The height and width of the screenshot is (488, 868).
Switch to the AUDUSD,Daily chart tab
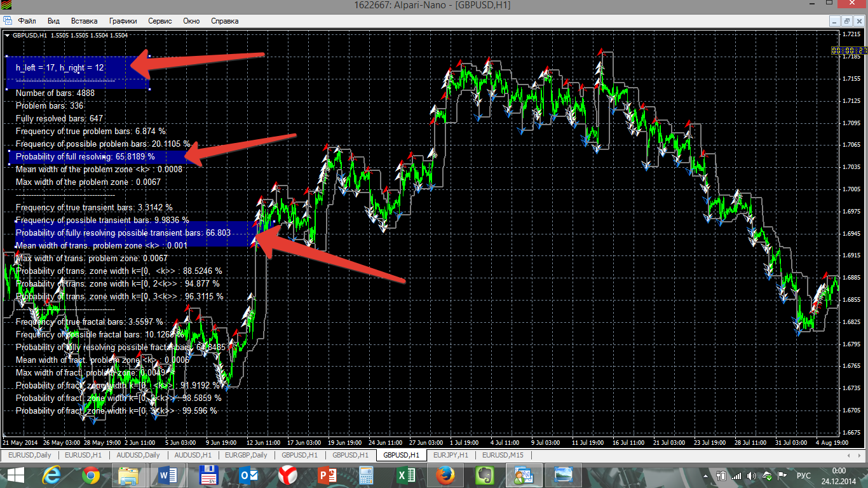tap(139, 455)
